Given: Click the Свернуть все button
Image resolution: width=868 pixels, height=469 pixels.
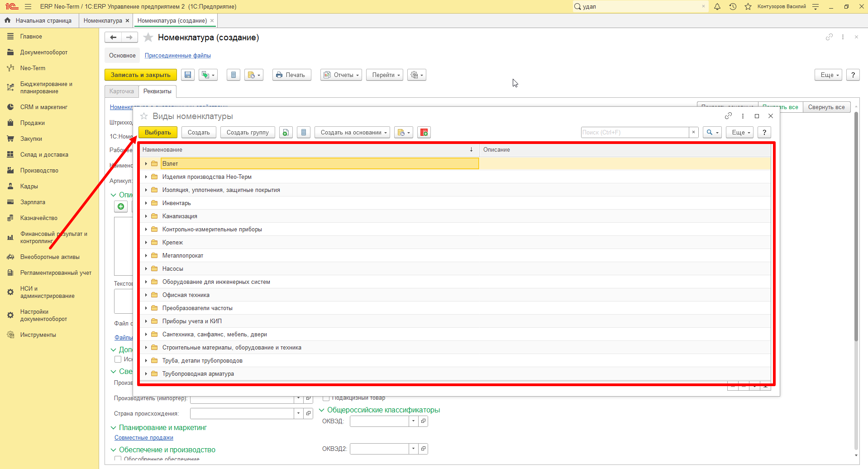Looking at the screenshot, I should (826, 107).
